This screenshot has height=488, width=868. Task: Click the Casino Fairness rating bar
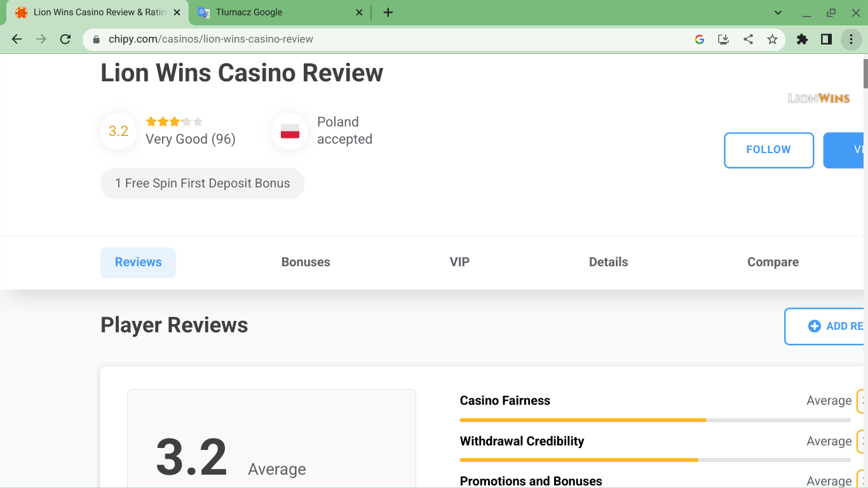[x=654, y=420]
